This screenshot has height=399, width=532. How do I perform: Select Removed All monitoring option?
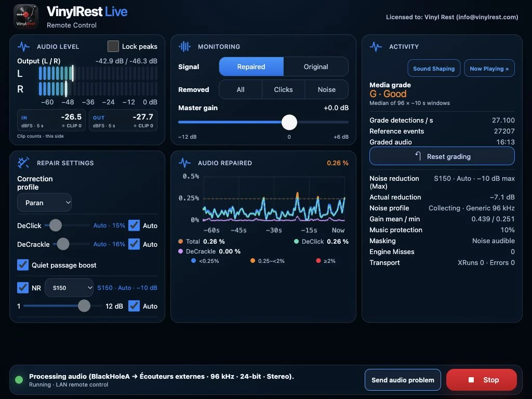[241, 89]
